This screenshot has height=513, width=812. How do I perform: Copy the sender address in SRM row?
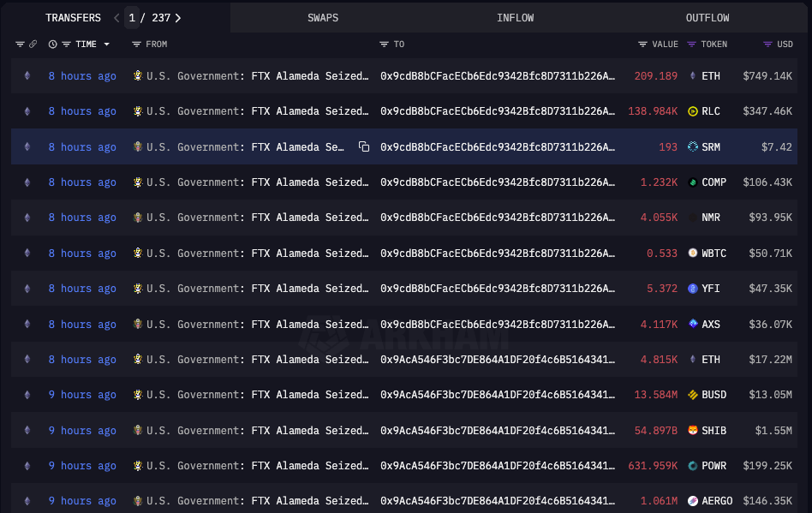click(364, 147)
